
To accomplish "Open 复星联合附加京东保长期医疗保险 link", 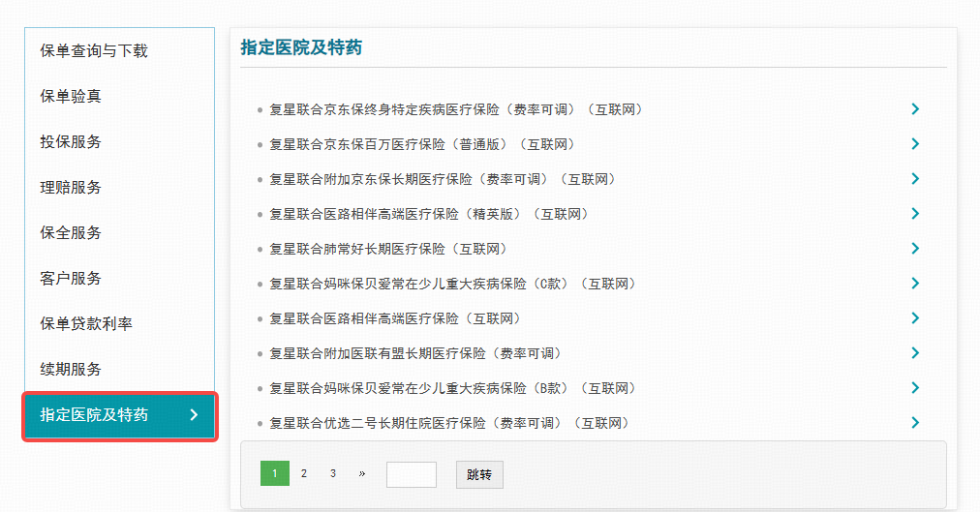I will (x=444, y=180).
